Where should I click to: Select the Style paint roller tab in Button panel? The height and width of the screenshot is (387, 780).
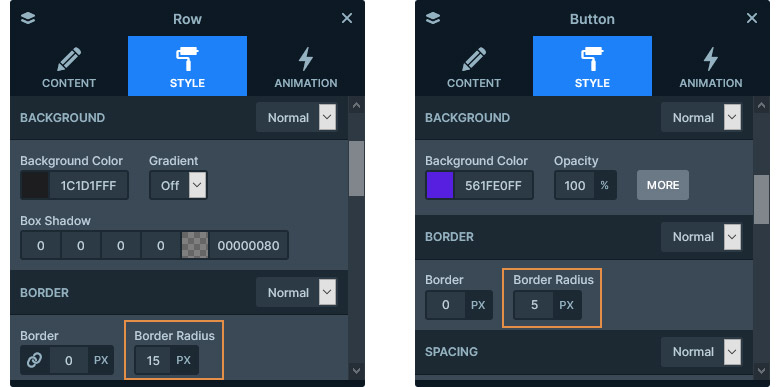point(592,66)
